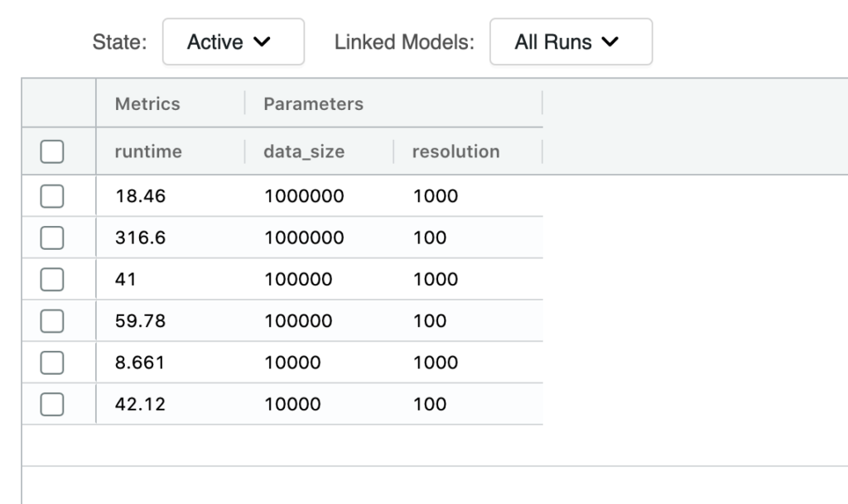Viewport: 848px width, 504px height.
Task: Check the run with runtime 18.46
Action: pyautogui.click(x=52, y=196)
